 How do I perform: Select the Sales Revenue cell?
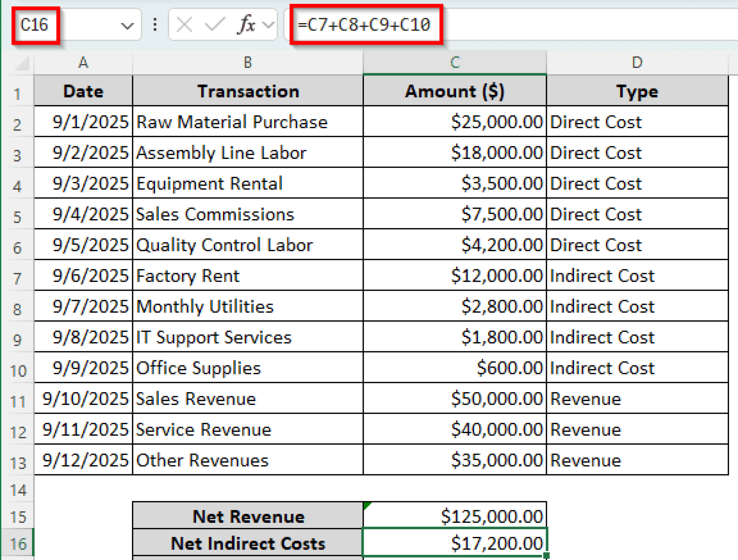coord(247,399)
